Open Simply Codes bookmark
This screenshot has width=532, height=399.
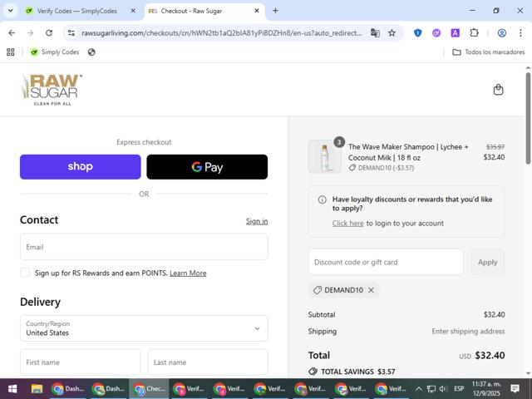click(55, 52)
